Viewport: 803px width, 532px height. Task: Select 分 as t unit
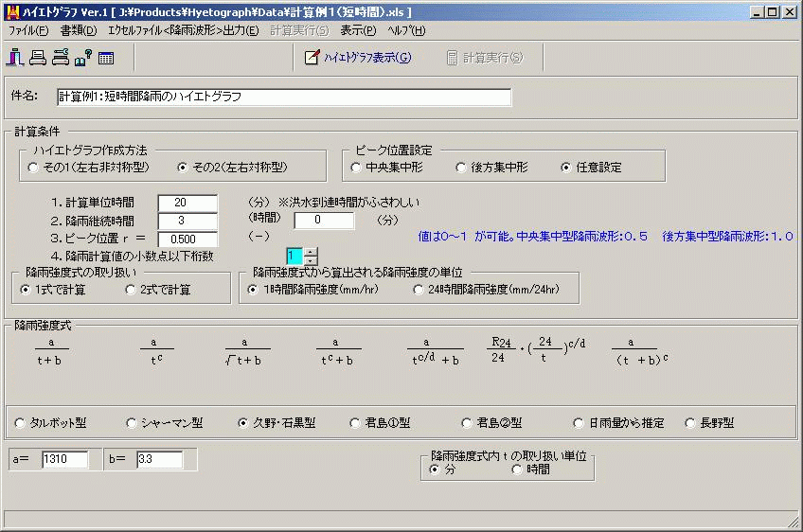click(x=442, y=470)
